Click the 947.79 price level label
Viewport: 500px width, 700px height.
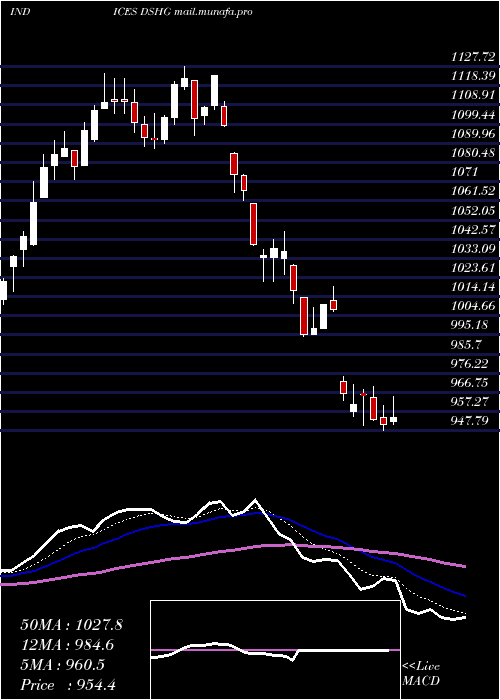[x=471, y=421]
